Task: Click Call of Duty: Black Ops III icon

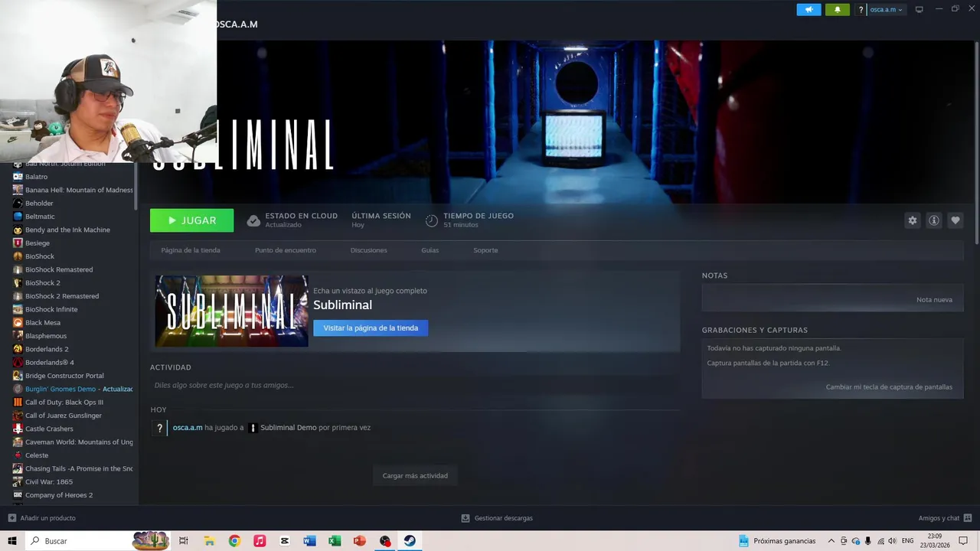Action: point(18,402)
